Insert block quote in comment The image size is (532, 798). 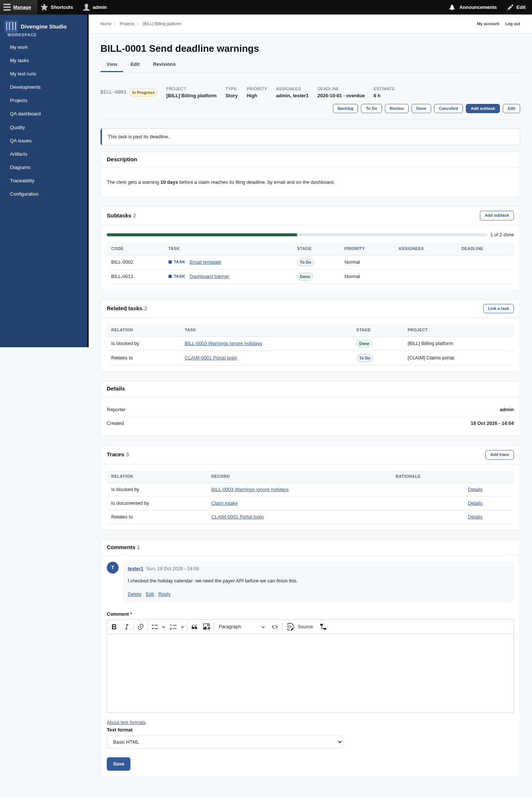194,627
